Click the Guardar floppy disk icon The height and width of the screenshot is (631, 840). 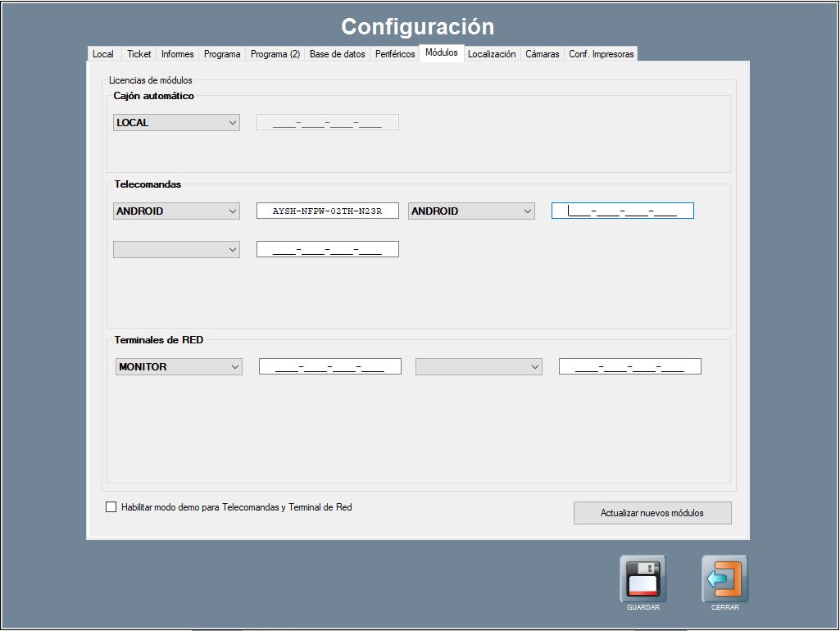point(642,579)
